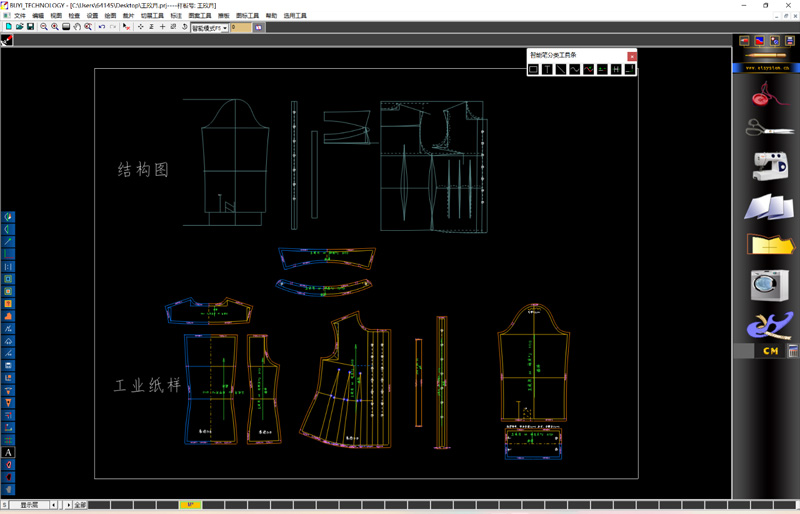Screen dimensions: 800x514
Task: Select the text 'A' tool in left toolbar
Action: [8, 453]
